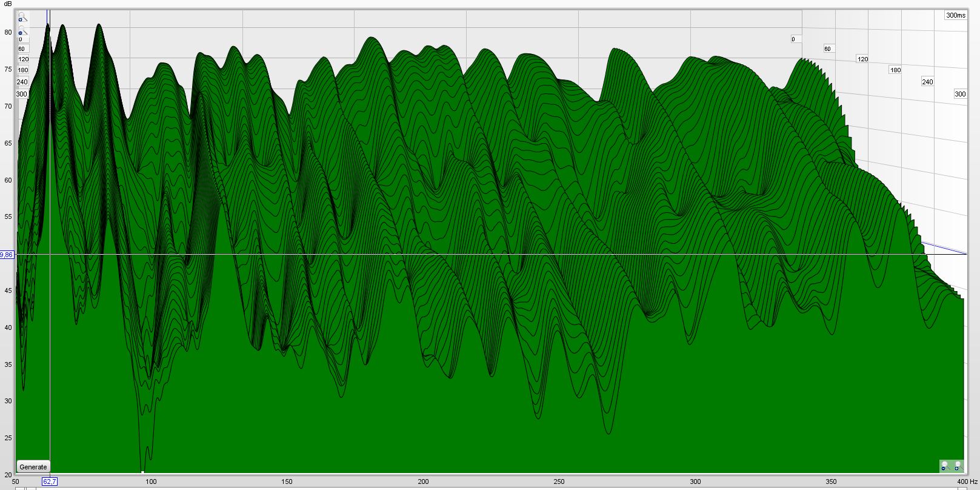Zoom out vertically using top-left magnifier minus

[22, 32]
